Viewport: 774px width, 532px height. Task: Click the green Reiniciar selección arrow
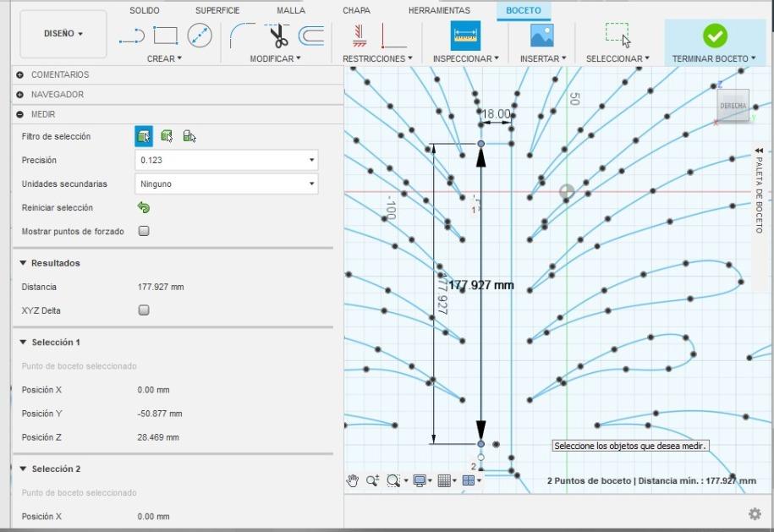click(144, 207)
